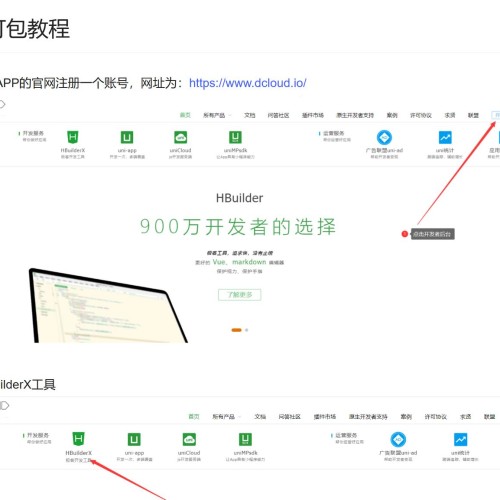500x500 pixels.
Task: Select 首页 in the nav bar under ilderX工具 heading
Action: (x=194, y=417)
